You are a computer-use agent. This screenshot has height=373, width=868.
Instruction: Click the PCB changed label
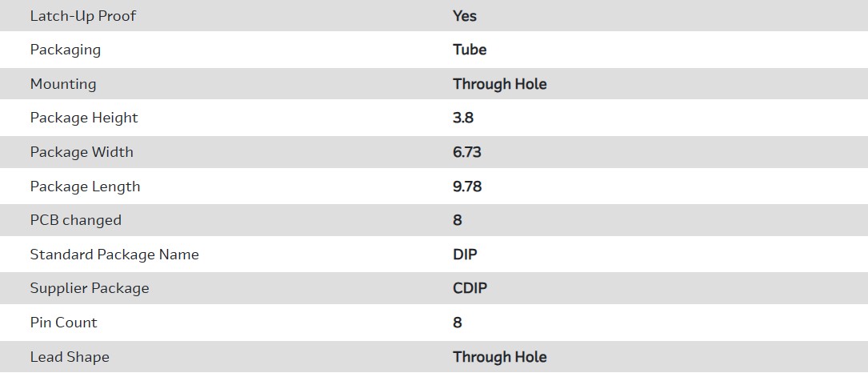(76, 220)
